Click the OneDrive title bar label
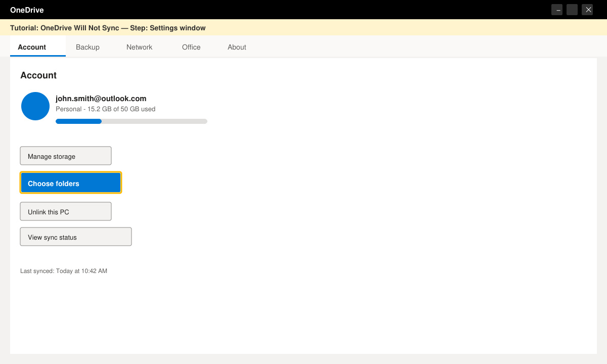 click(27, 10)
